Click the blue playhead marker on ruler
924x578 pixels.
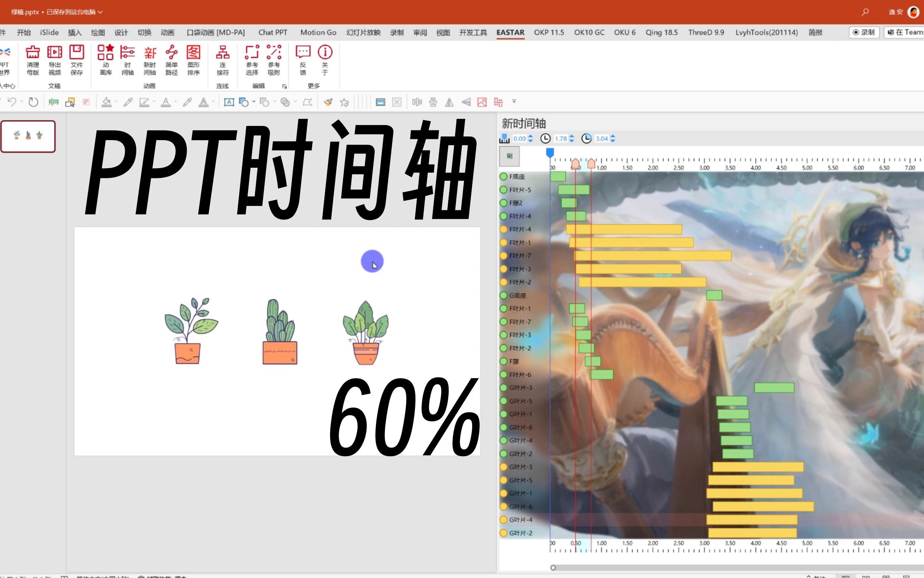point(550,153)
